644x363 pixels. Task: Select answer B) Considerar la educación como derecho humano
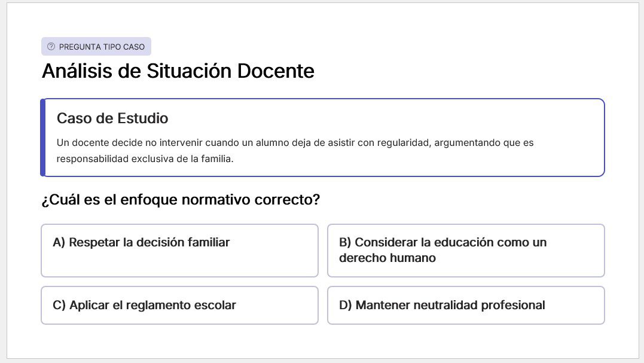click(466, 250)
